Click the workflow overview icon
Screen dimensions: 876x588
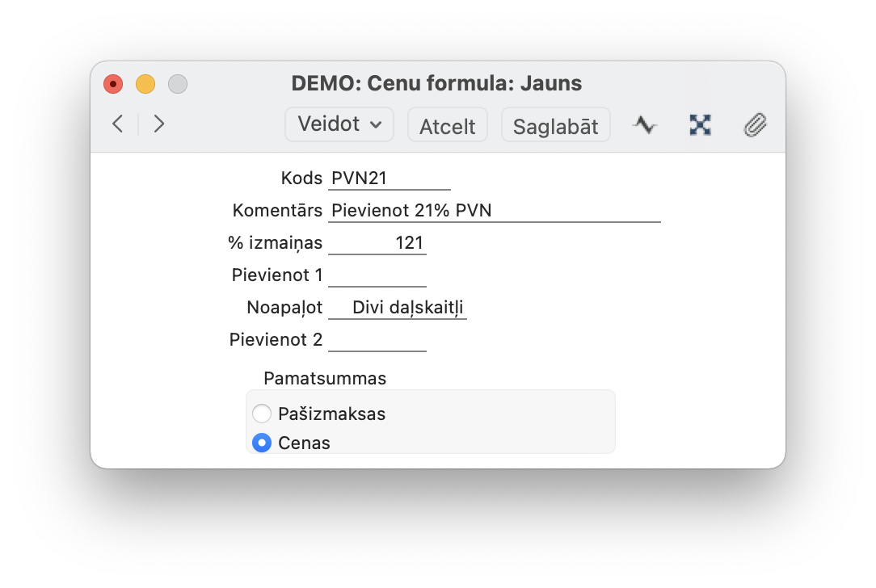700,124
